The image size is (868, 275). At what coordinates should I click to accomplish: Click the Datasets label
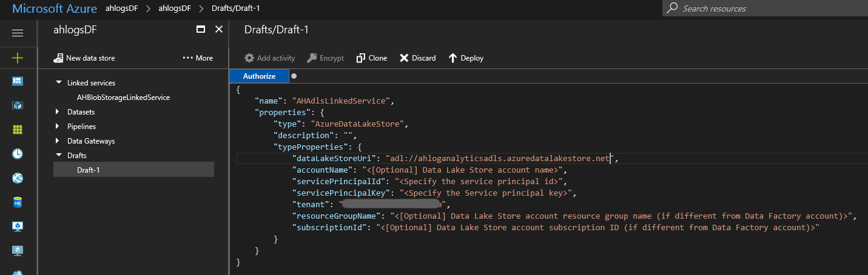click(81, 112)
